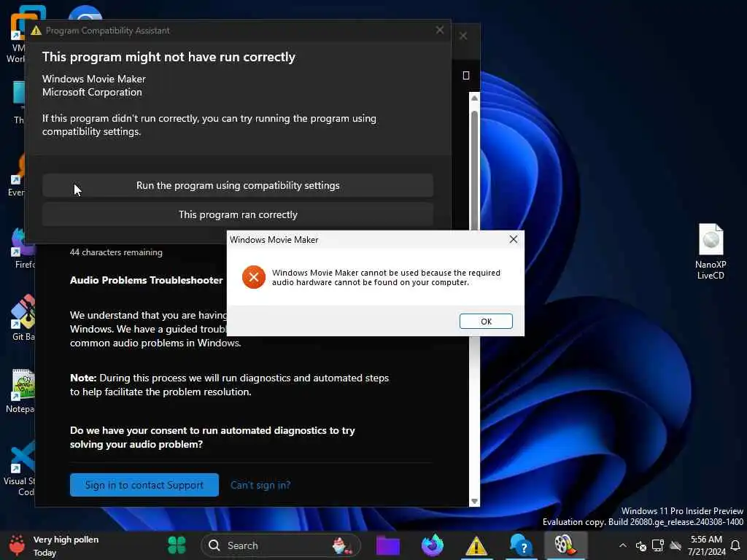Open the Git Bash desktop shortcut
This screenshot has height=560, width=747.
pos(23,317)
